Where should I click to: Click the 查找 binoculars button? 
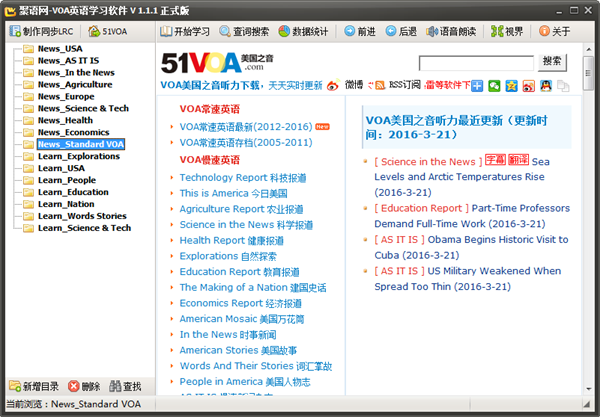click(125, 386)
